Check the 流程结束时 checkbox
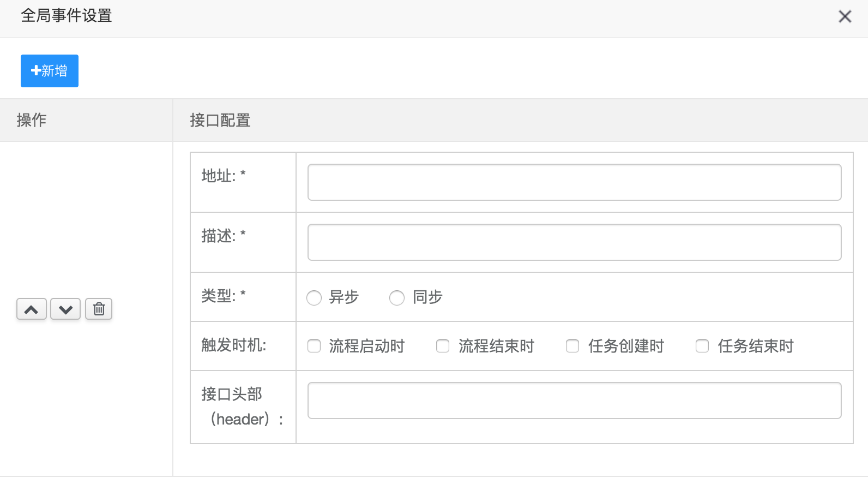868x502 pixels. [443, 346]
